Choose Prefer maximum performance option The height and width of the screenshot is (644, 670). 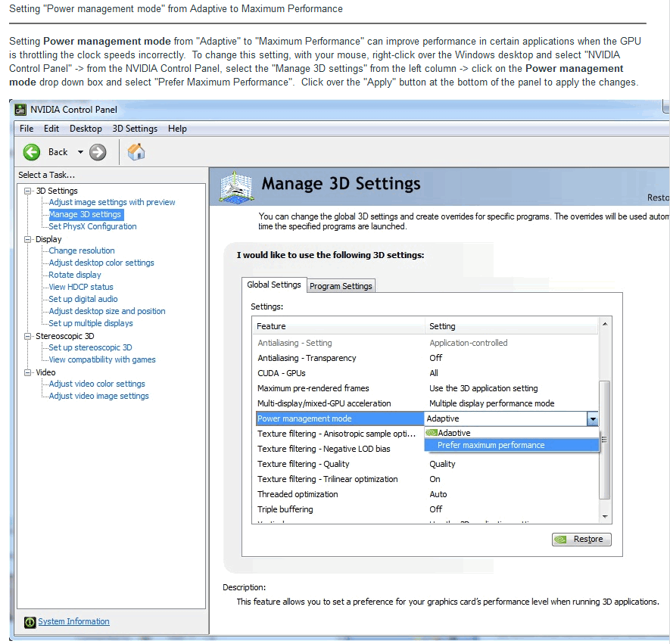(512, 445)
